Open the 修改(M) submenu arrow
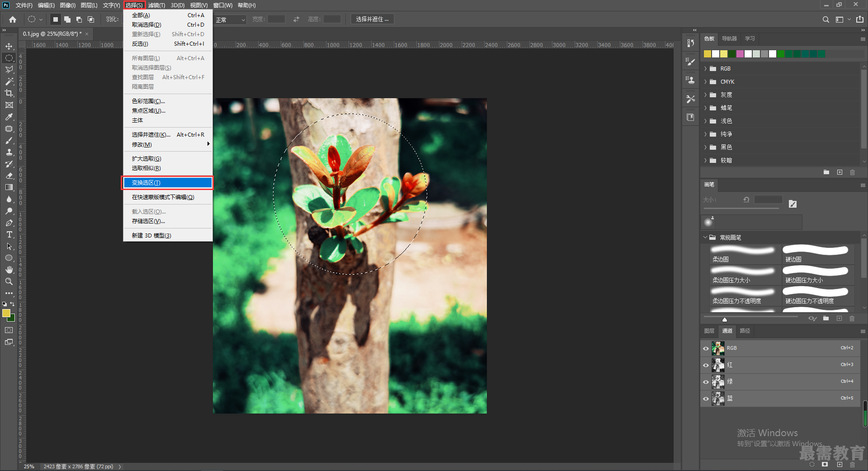Viewport: 868px width, 471px height. [x=208, y=144]
